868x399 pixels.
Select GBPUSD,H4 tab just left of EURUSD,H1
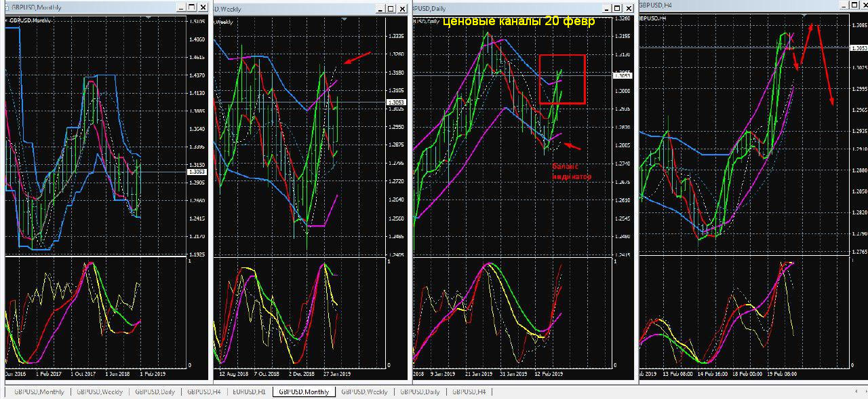point(203,392)
